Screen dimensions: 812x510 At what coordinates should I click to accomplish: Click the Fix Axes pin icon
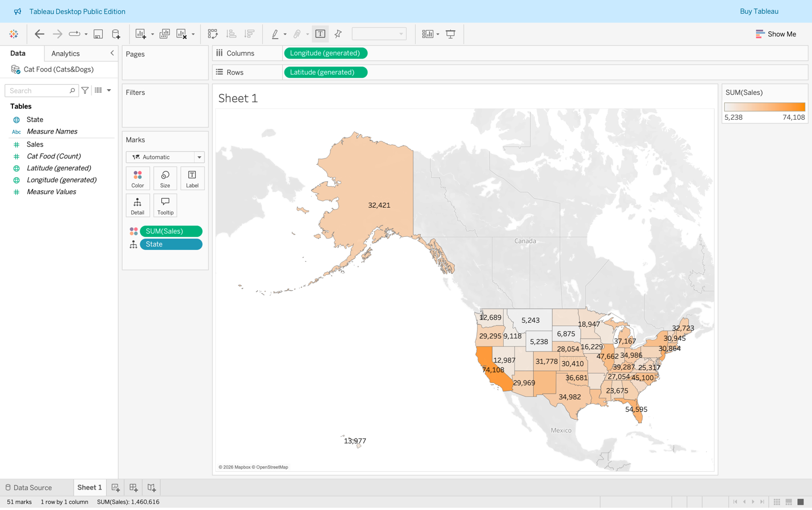coord(338,34)
